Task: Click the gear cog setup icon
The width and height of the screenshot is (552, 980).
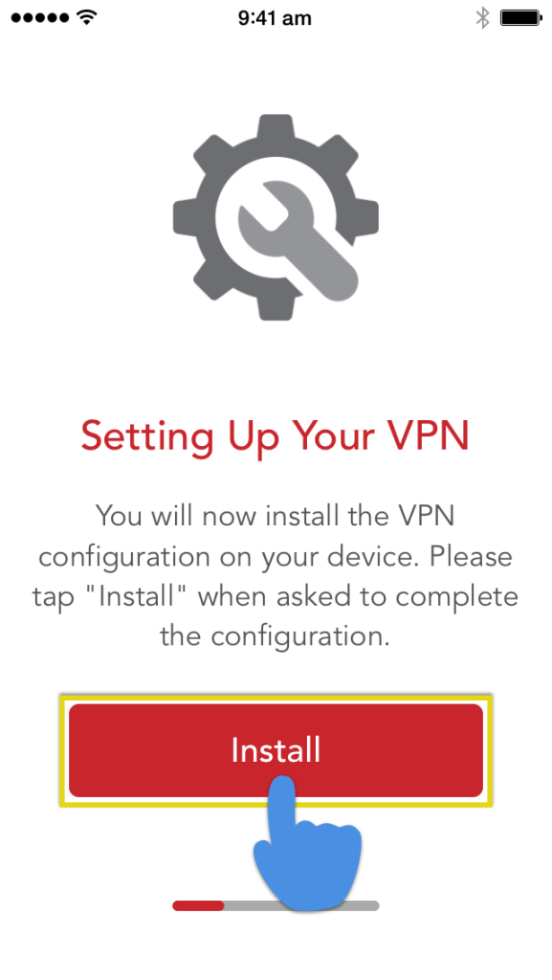Action: [276, 217]
